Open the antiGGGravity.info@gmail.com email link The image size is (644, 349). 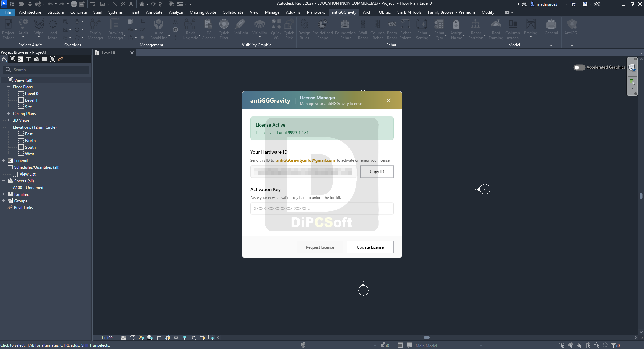click(305, 160)
